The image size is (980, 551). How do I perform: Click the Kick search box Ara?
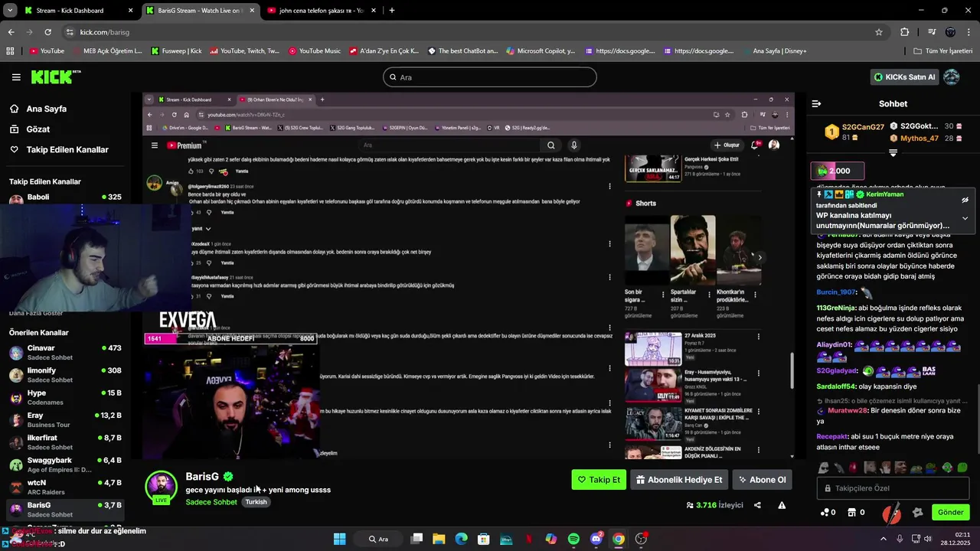tap(490, 77)
